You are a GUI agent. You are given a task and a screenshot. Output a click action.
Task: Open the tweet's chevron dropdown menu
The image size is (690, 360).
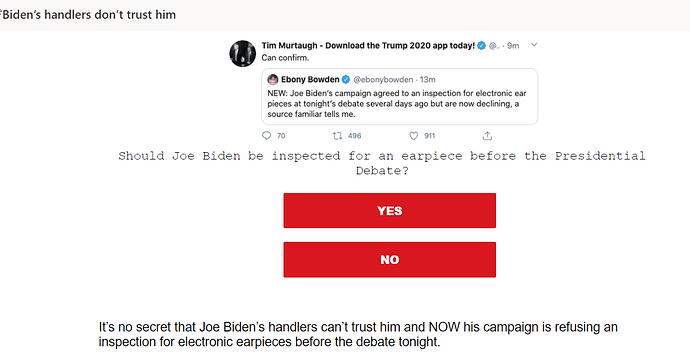[534, 45]
